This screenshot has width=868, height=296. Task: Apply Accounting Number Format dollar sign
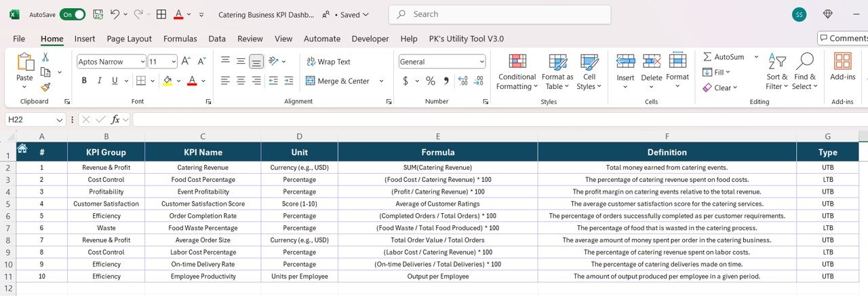[406, 81]
